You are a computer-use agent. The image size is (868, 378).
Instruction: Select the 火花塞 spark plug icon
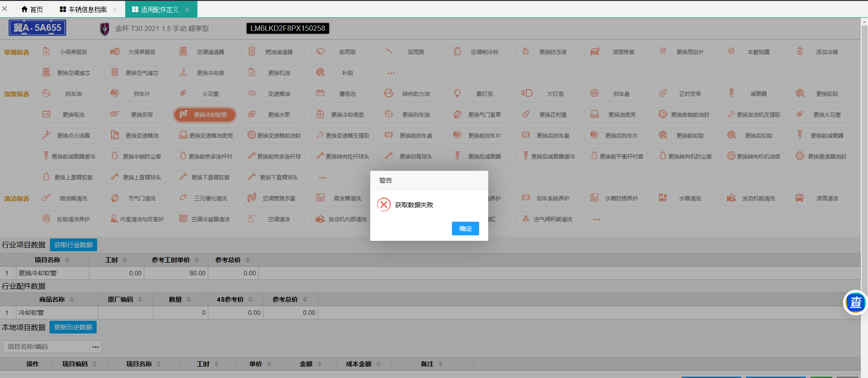click(184, 94)
